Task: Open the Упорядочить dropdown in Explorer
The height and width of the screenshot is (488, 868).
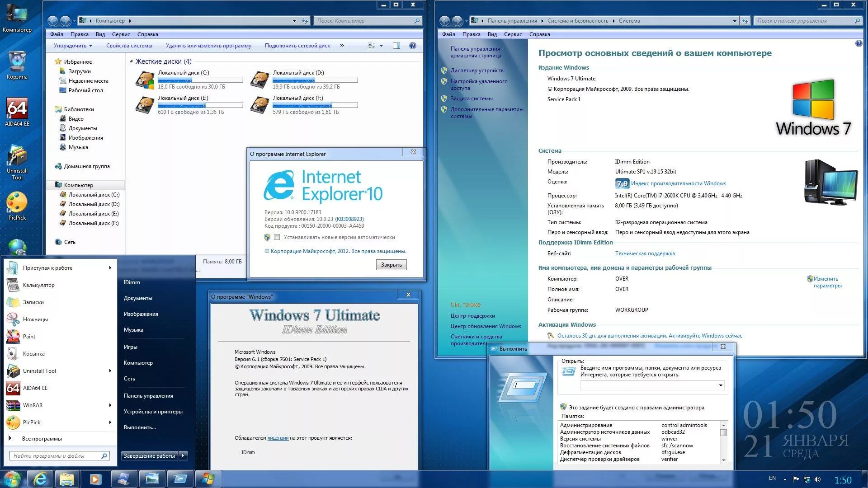Action: click(73, 46)
